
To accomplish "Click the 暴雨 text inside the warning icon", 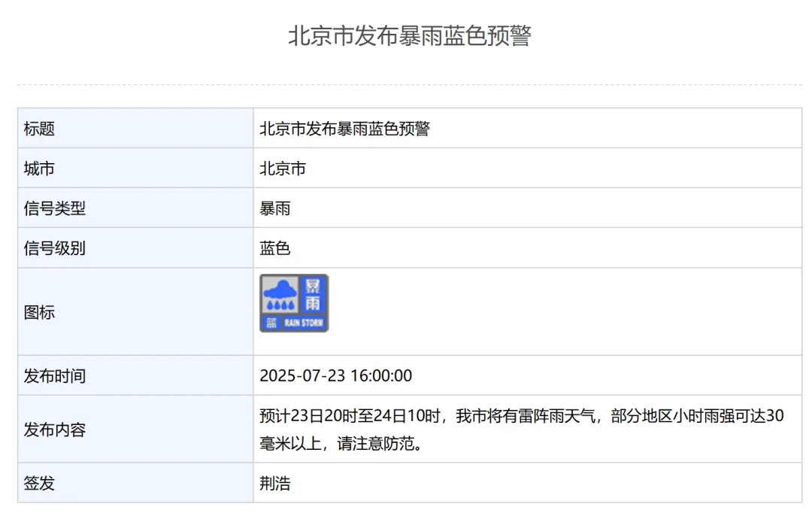I will (314, 293).
